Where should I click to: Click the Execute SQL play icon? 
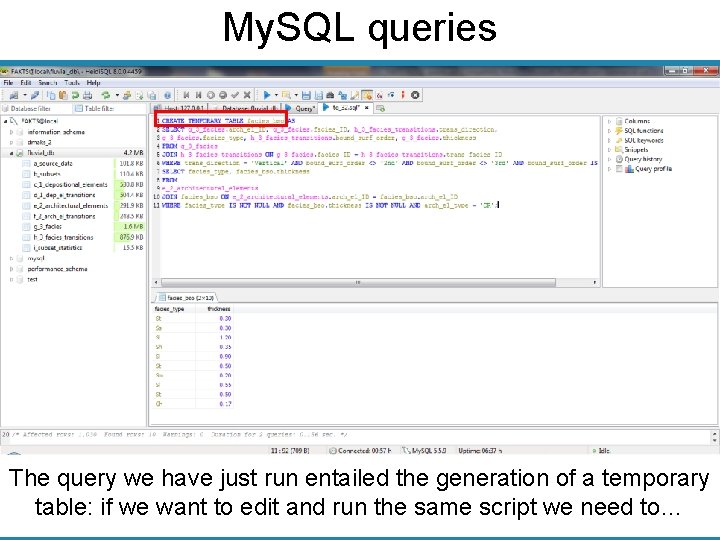(266, 95)
